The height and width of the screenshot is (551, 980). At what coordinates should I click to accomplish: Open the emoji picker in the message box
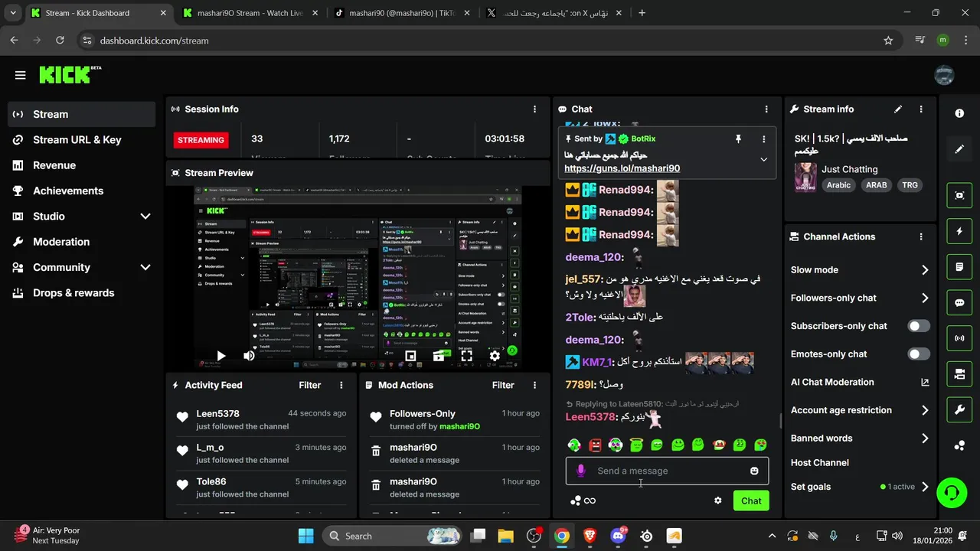754,471
